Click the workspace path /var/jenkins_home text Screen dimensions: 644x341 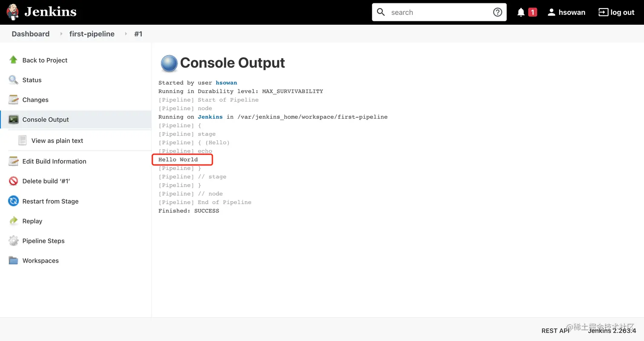312,117
